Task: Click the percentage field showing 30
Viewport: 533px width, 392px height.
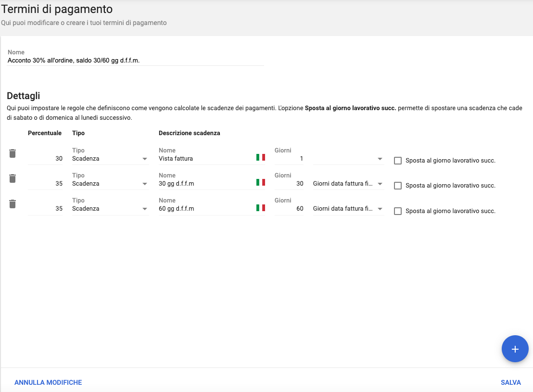Action: [46, 159]
